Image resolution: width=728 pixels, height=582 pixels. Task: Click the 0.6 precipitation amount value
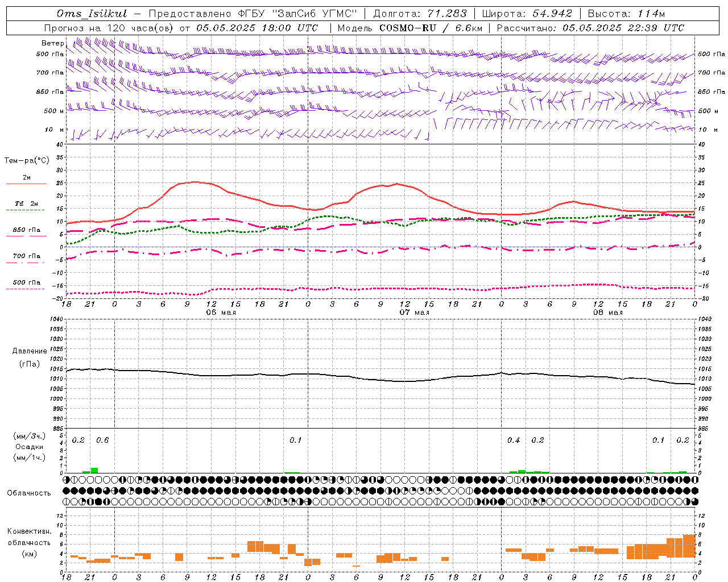point(102,440)
